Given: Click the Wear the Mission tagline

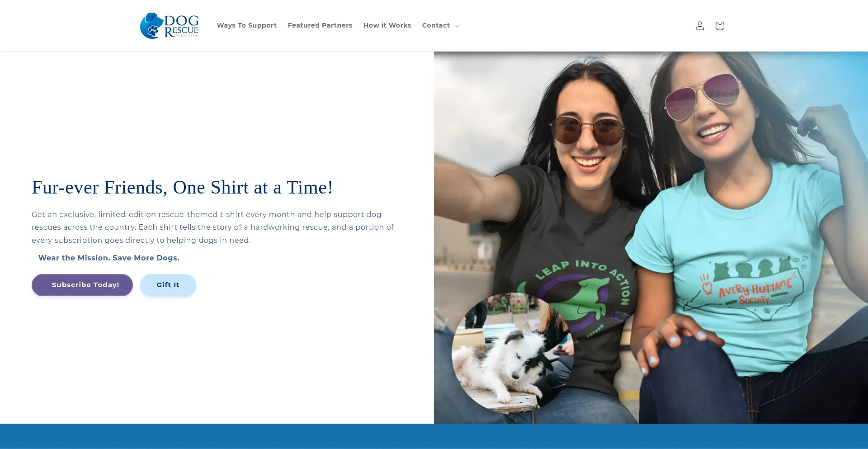Looking at the screenshot, I should point(109,258).
